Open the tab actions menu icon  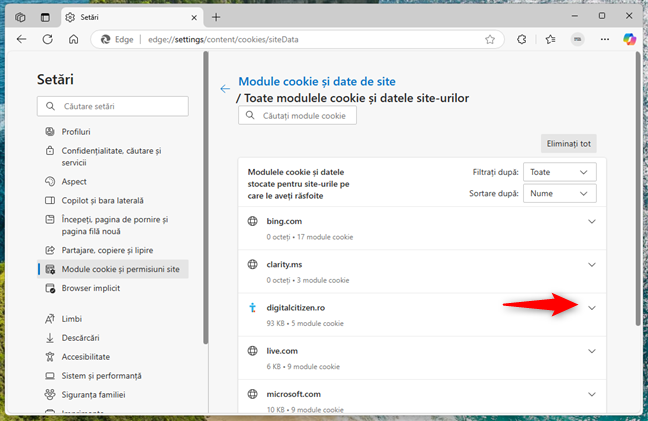[x=45, y=17]
